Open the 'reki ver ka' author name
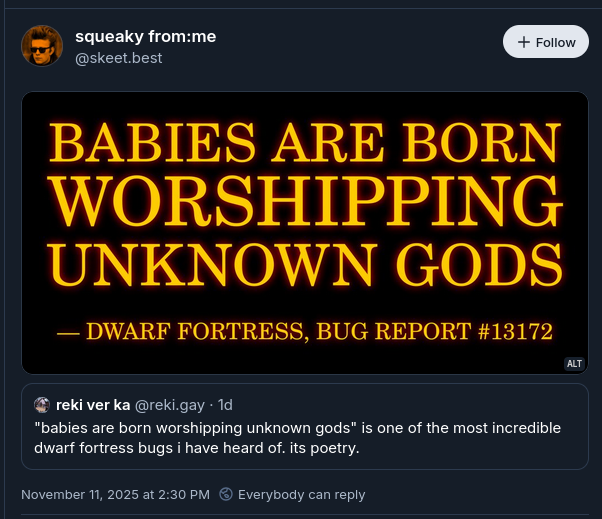The width and height of the screenshot is (602, 519). tap(93, 405)
